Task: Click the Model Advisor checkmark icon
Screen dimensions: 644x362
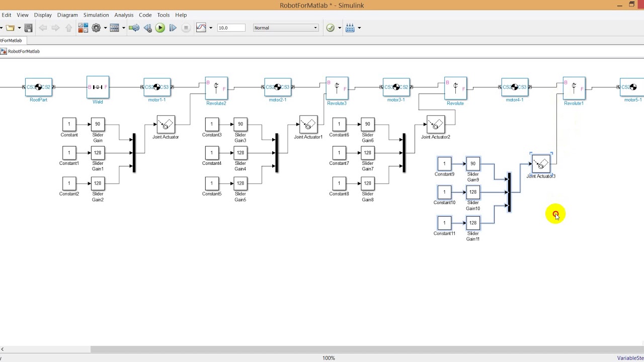Action: click(330, 28)
